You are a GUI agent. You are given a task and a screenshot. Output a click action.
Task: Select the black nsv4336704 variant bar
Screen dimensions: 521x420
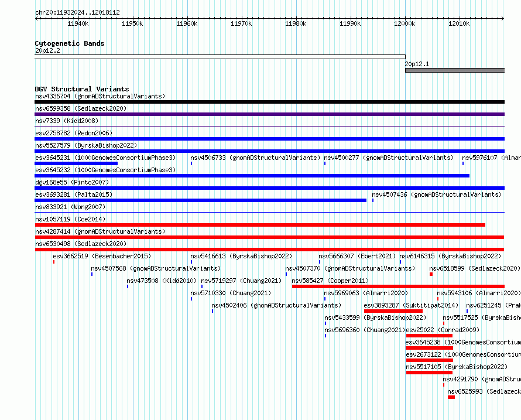point(269,102)
